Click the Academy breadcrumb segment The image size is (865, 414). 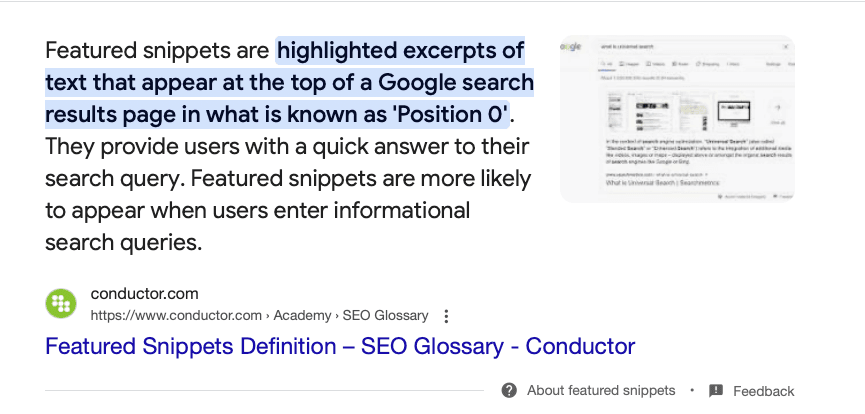tap(301, 315)
